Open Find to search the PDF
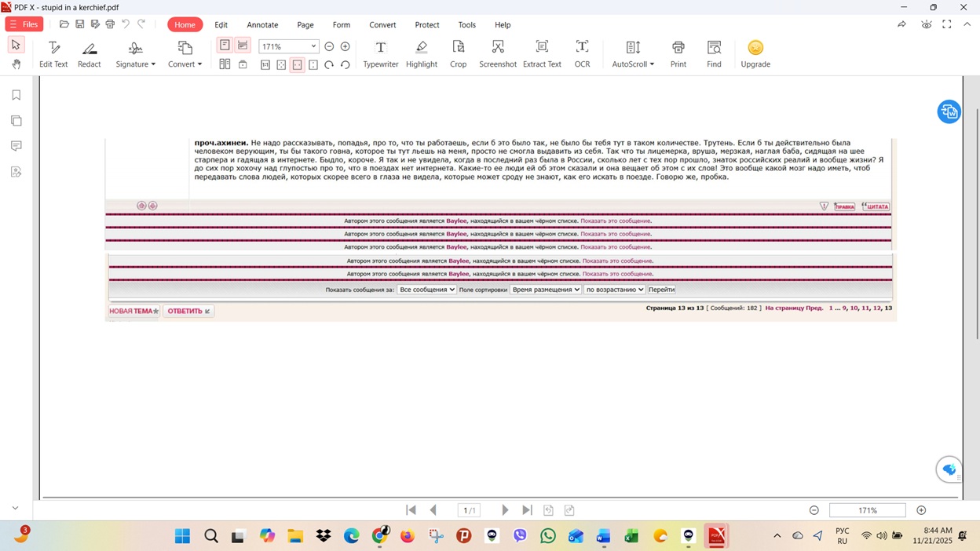This screenshot has width=980, height=551. pyautogui.click(x=714, y=53)
